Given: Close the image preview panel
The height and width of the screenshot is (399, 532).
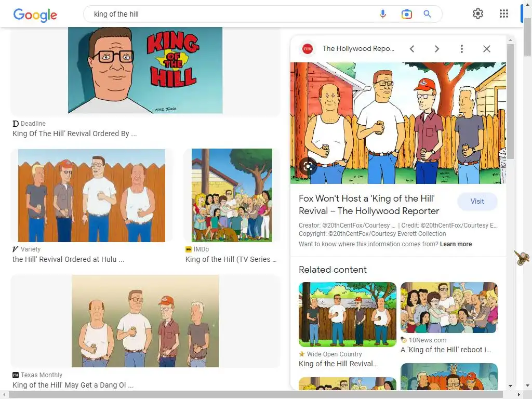Looking at the screenshot, I should pyautogui.click(x=486, y=49).
